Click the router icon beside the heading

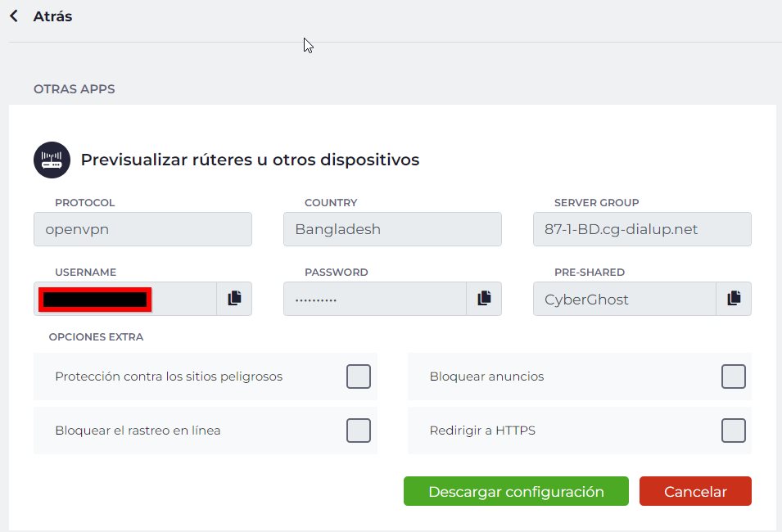point(52,160)
